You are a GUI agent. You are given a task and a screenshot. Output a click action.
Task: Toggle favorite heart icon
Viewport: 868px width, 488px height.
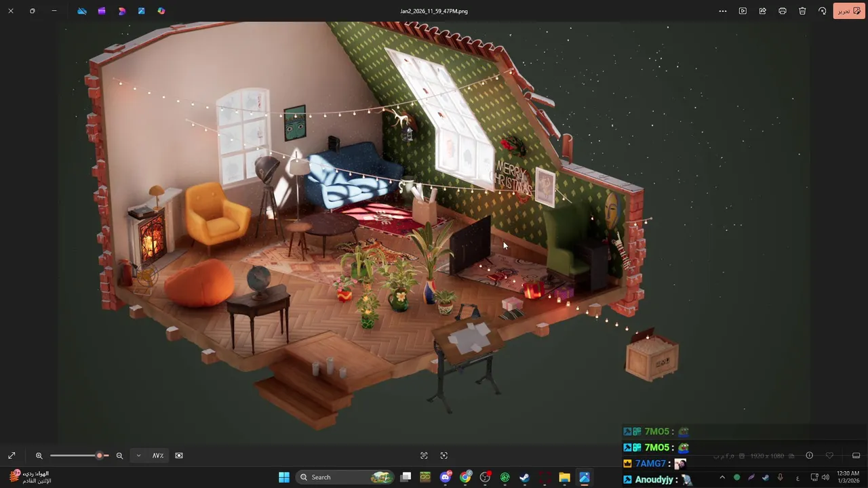829,455
